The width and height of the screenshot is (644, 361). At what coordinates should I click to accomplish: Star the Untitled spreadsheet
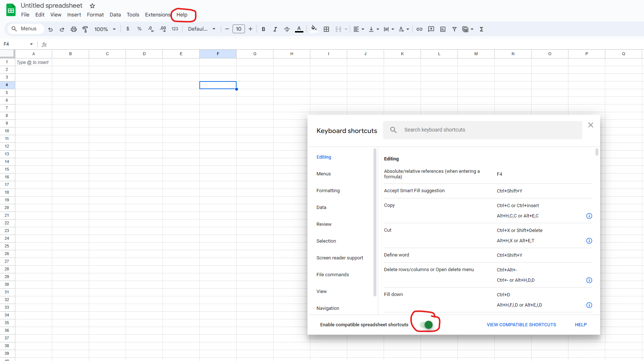click(92, 6)
